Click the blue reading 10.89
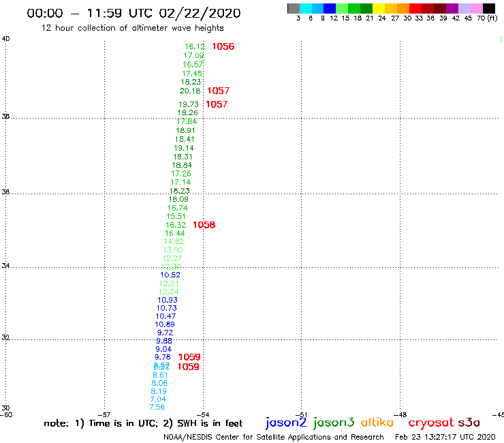 tap(165, 324)
